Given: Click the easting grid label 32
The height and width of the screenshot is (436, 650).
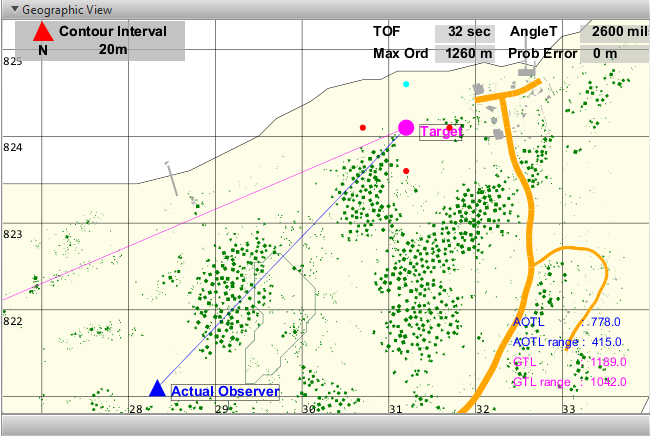Looking at the screenshot, I should tap(483, 409).
